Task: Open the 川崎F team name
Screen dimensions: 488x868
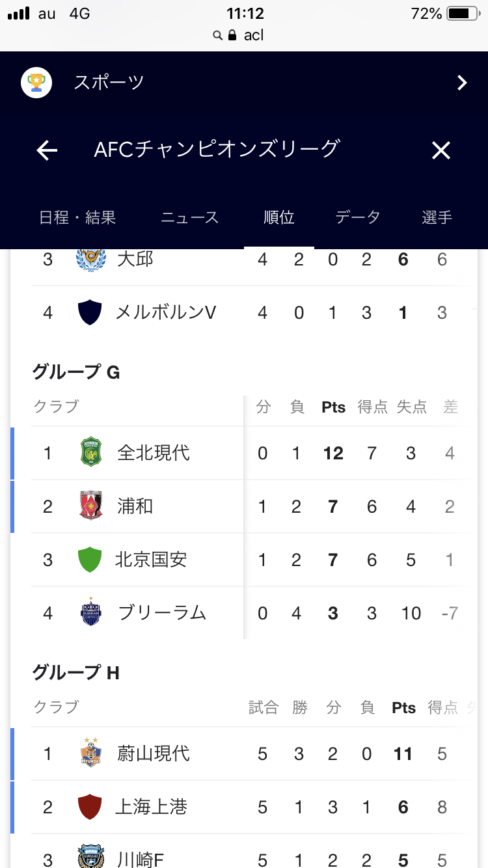Action: click(139, 860)
